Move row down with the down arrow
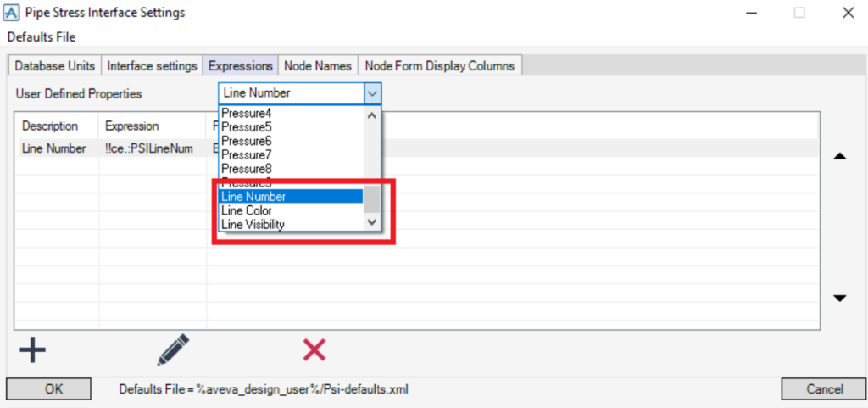868x408 pixels. (840, 298)
